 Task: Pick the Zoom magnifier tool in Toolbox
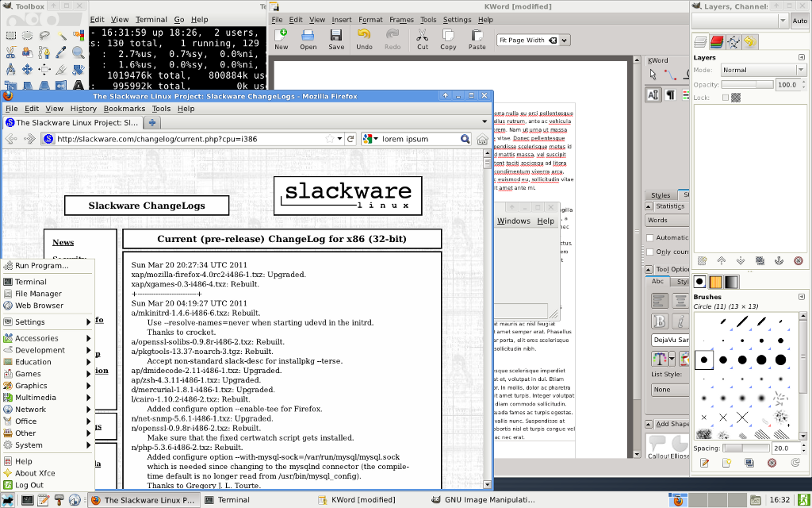pyautogui.click(x=79, y=52)
